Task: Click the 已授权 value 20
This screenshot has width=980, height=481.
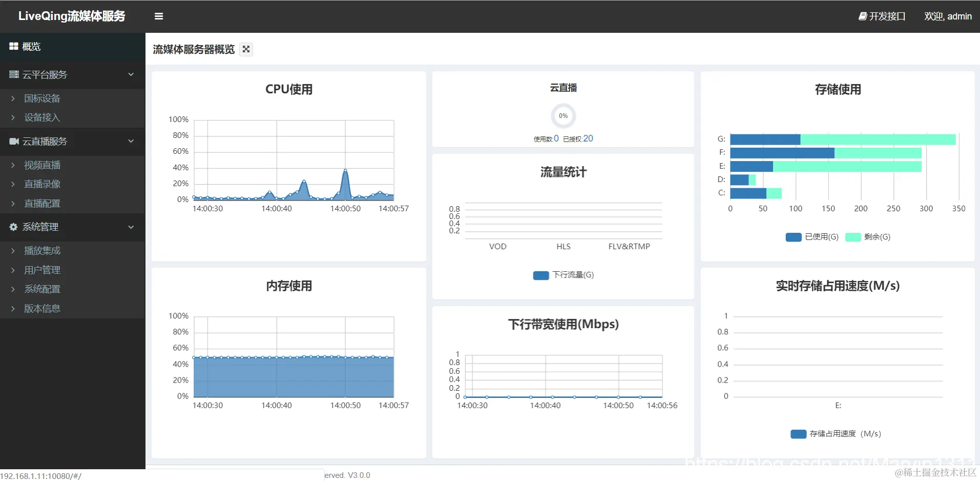Action: [x=588, y=138]
